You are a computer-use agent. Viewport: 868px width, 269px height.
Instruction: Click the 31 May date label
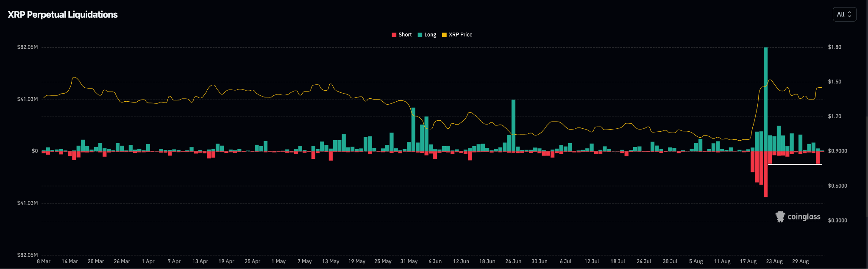409,261
